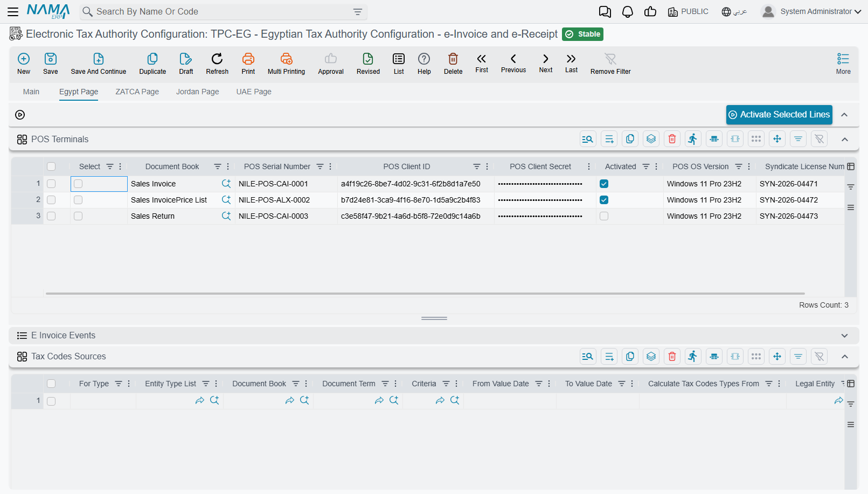The width and height of the screenshot is (868, 494).
Task: Tick the row 3 line checkbox in POS Terminals
Action: point(51,216)
